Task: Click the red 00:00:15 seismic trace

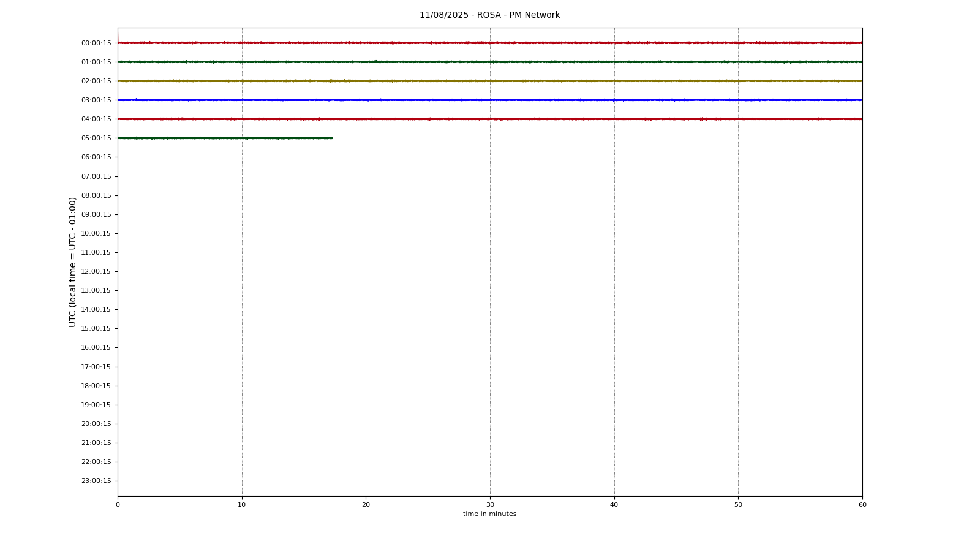Action: pos(490,43)
